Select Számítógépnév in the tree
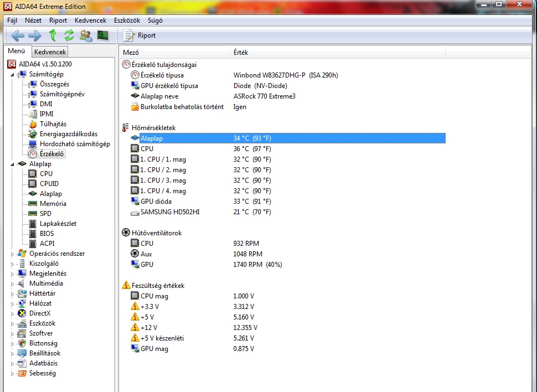Viewport: 537px width, 392px height. coord(62,94)
